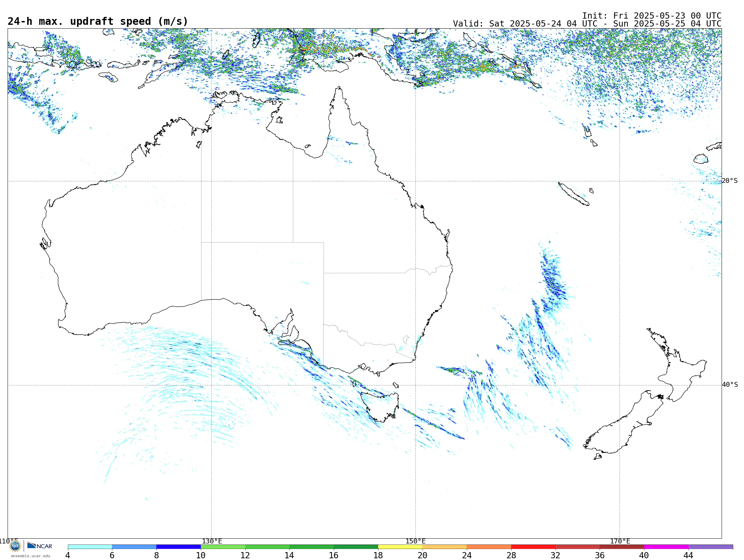Choose the orange 24–28 m/s swatch

pos(489,547)
